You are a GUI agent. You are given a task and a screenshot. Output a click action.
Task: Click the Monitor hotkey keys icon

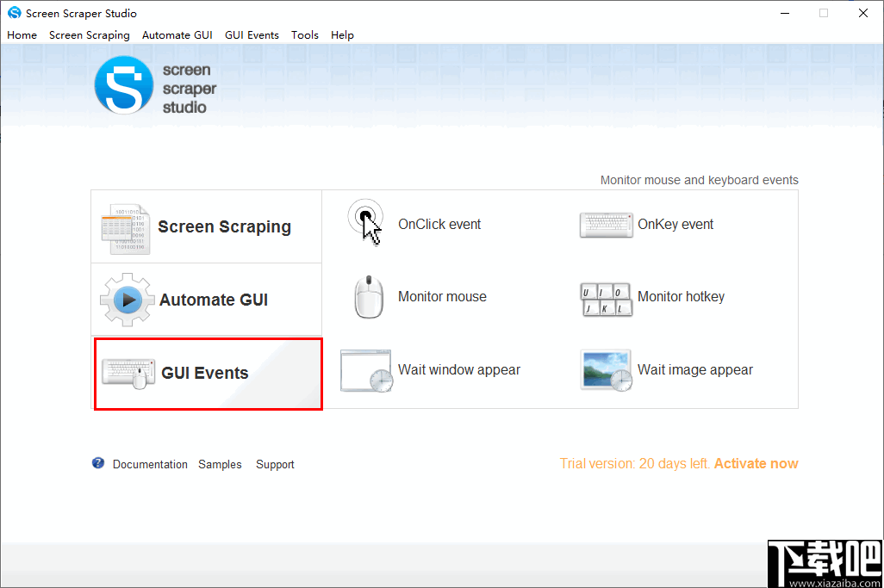tap(606, 299)
